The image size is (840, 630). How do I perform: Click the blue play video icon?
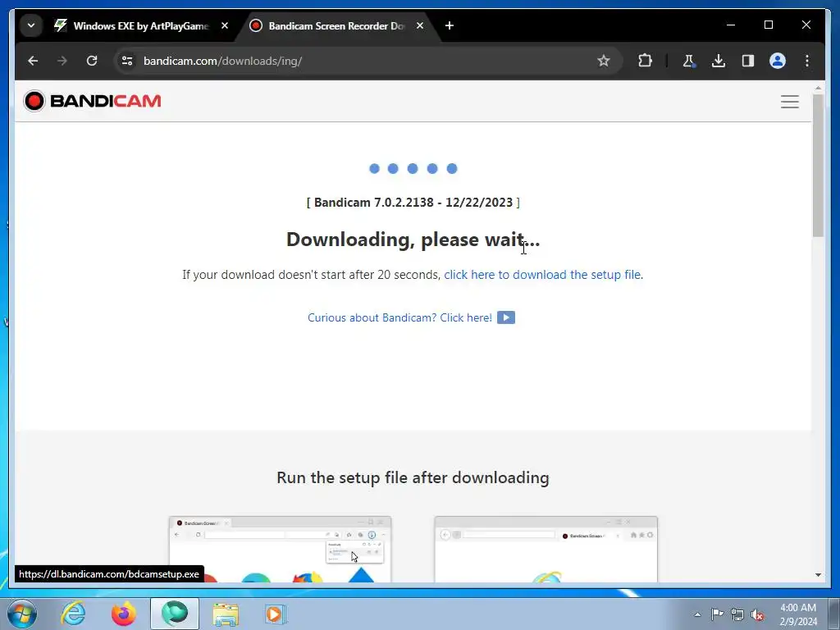(505, 317)
